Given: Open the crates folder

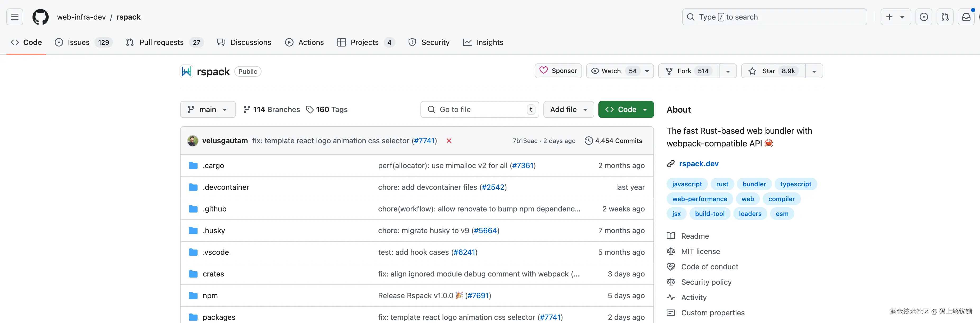Looking at the screenshot, I should (213, 274).
